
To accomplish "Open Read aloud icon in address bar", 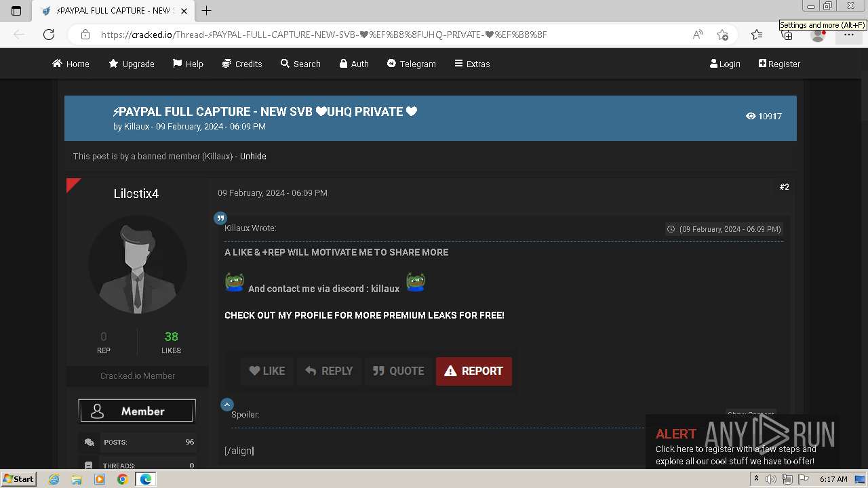I will coord(698,35).
